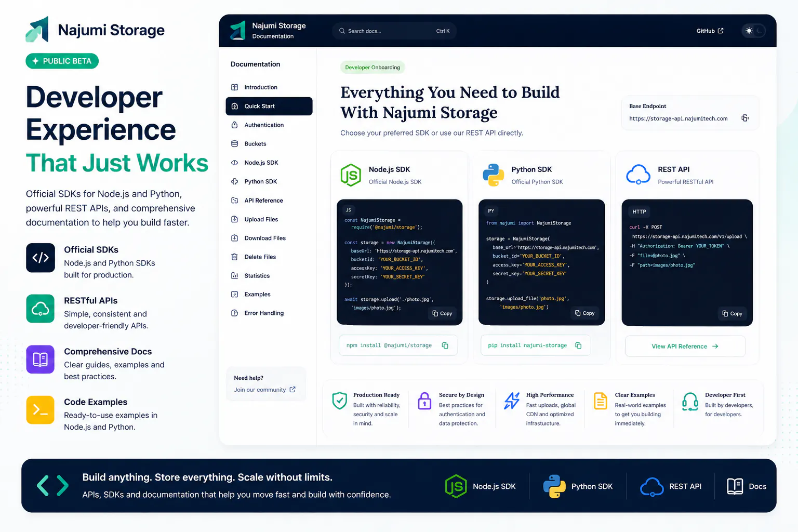Click the npm install @najumi/storage command text
The width and height of the screenshot is (798, 532).
pyautogui.click(x=389, y=345)
